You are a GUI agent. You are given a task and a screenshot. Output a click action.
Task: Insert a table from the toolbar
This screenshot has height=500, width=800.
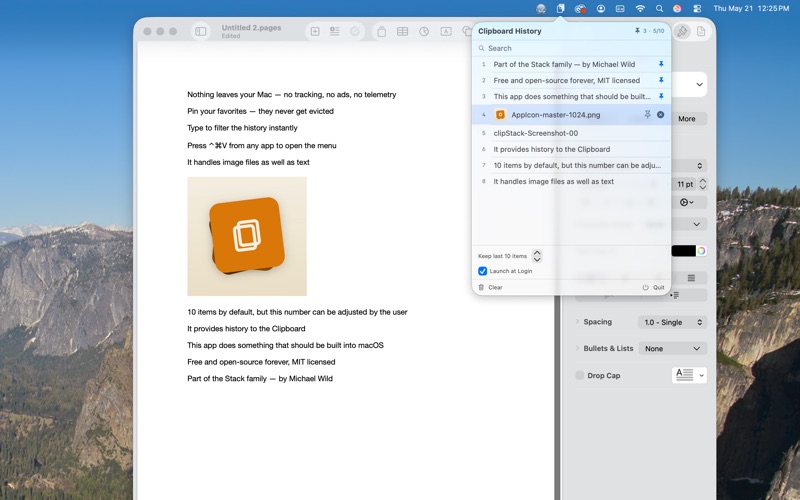[403, 32]
